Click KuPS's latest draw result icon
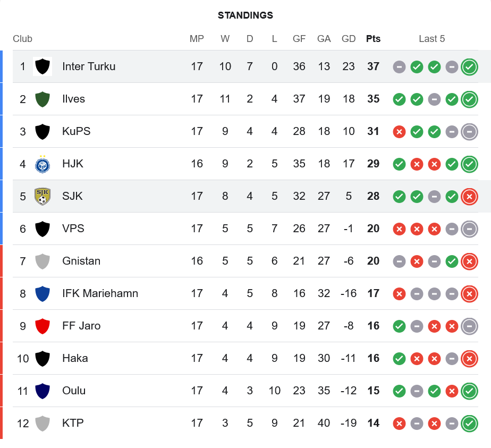Screen dimensions: 491x448 point(469,132)
